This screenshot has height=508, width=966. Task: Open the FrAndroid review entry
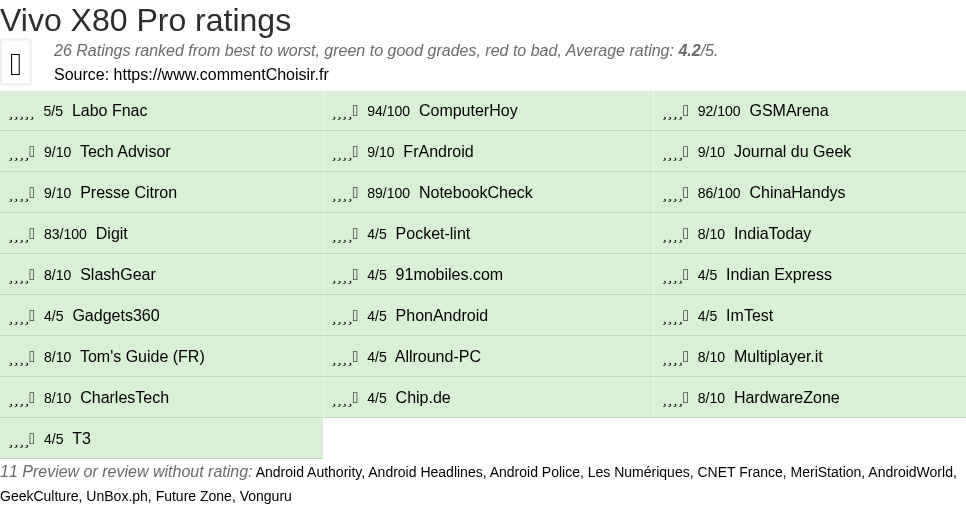click(x=438, y=152)
